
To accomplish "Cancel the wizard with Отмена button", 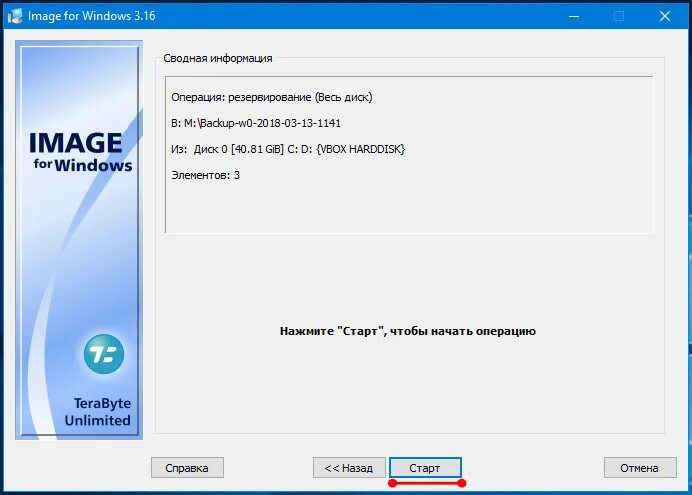I will coord(639,468).
